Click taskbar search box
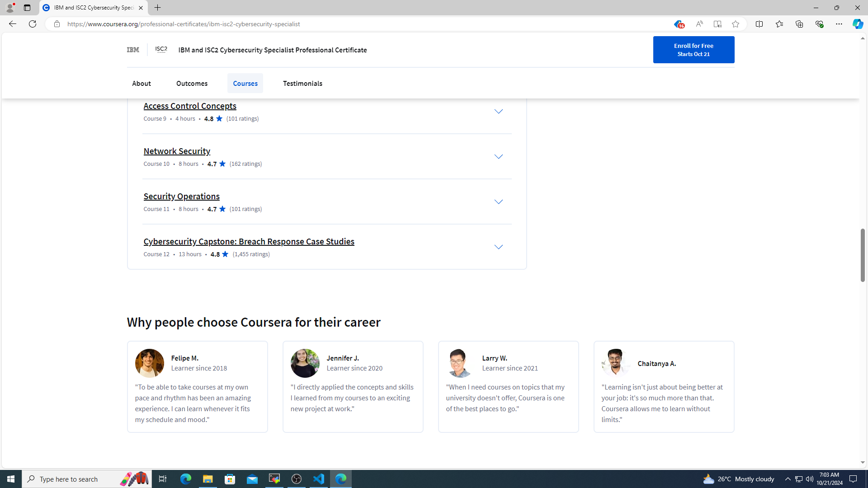Viewport: 868px width, 488px height. click(86, 479)
